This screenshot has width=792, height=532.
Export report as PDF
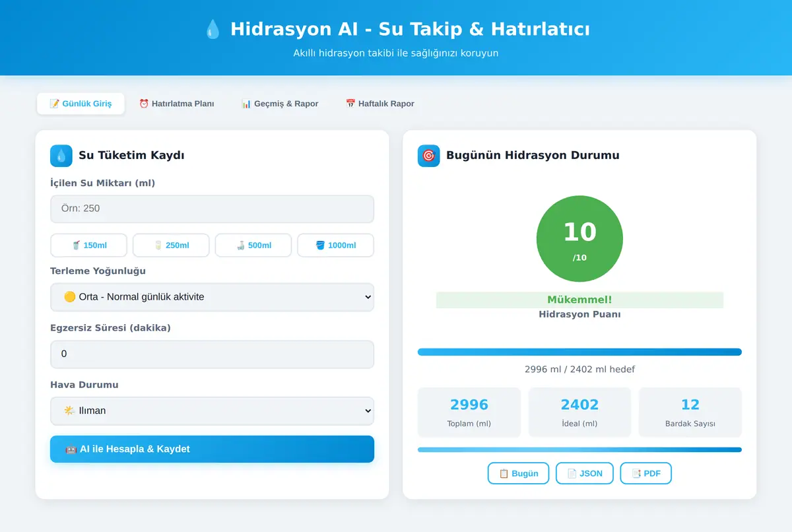tap(645, 473)
